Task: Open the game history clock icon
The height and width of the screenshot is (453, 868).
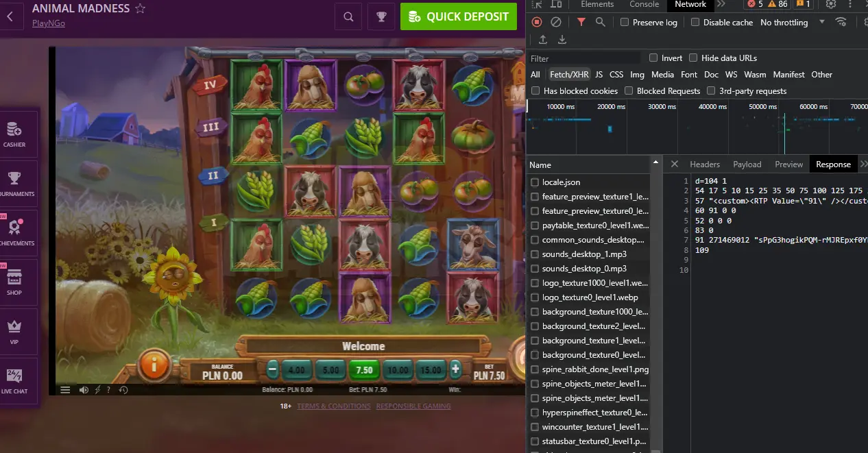Action: (123, 390)
